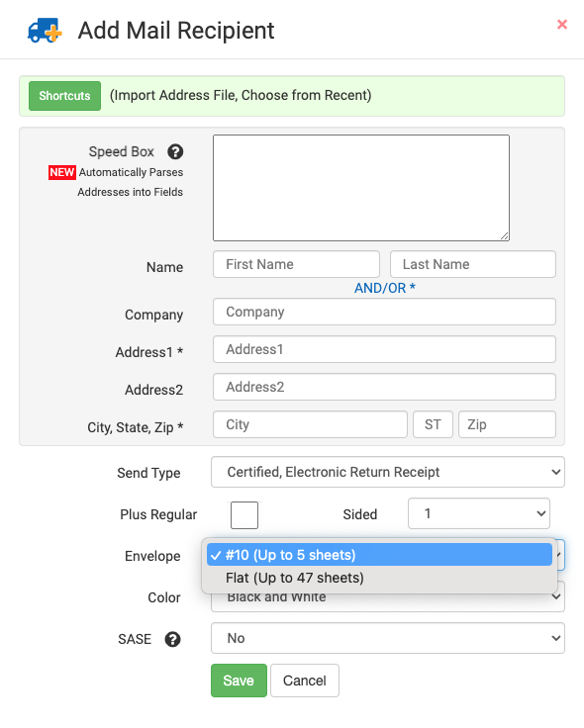Click the red NEW badge
The width and height of the screenshot is (584, 728).
point(61,172)
